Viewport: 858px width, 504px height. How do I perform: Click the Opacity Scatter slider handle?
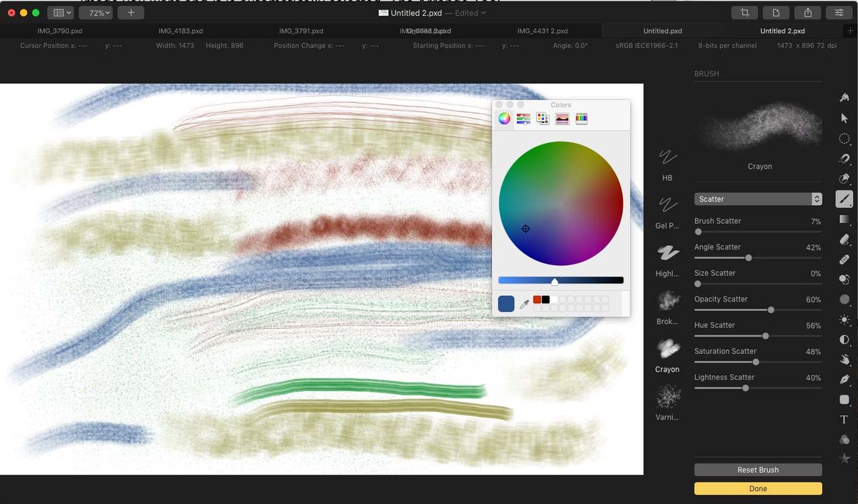pyautogui.click(x=771, y=310)
